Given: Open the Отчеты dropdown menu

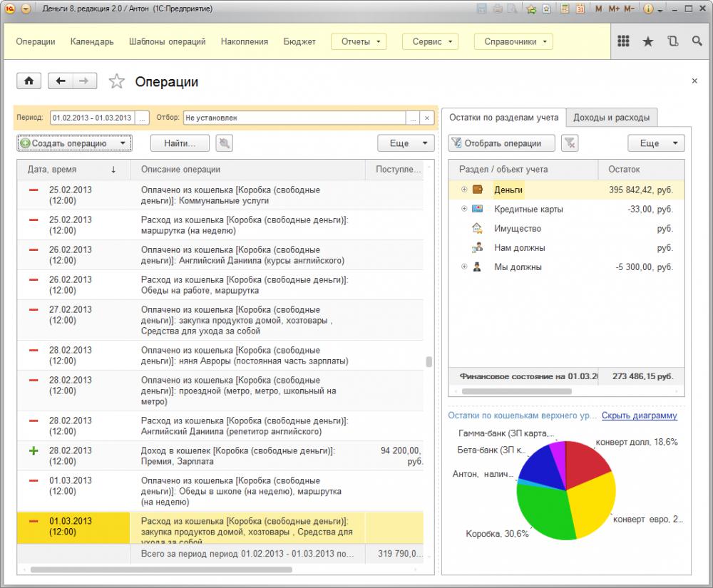Looking at the screenshot, I should (359, 41).
